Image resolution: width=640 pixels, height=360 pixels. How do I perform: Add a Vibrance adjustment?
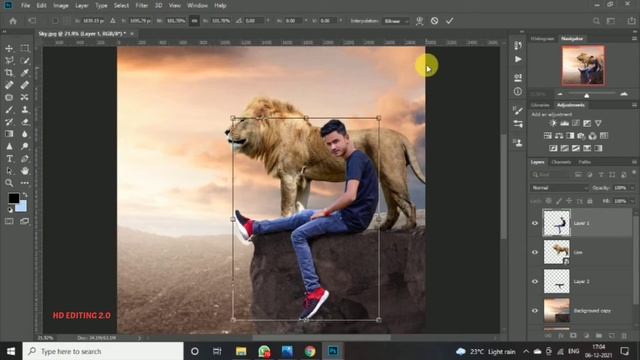coord(598,123)
